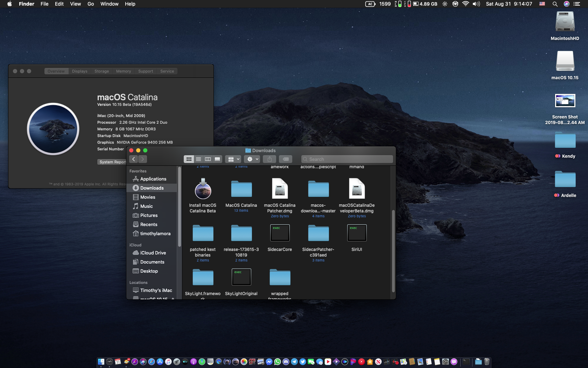The width and height of the screenshot is (588, 368).
Task: Switch to Memory tab in About This Mac
Action: click(x=124, y=71)
